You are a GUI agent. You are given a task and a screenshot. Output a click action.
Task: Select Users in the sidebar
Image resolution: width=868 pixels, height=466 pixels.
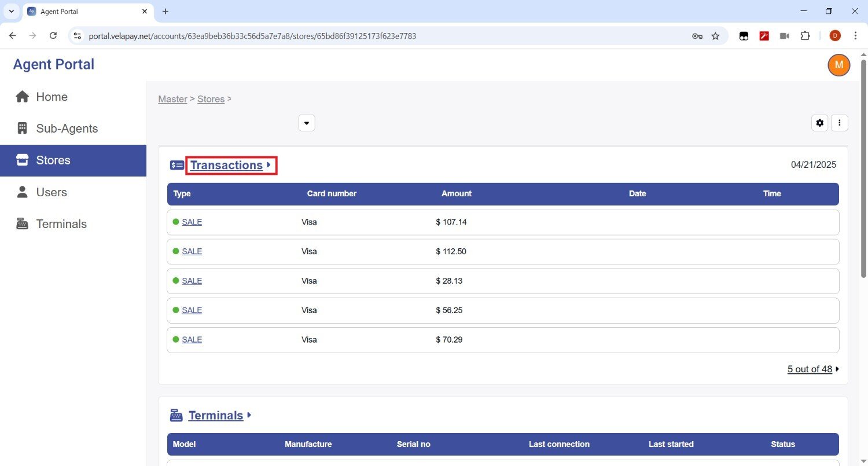(52, 192)
